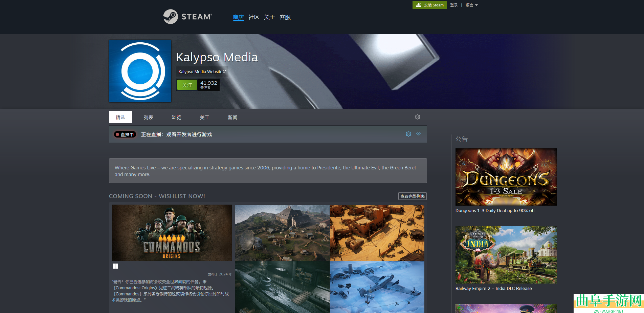Click the Commandos Origins description paragraph

(170, 291)
